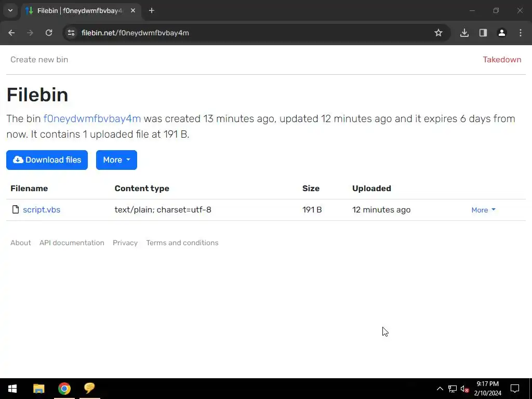Click yellow chat bubble taskbar app
The width and height of the screenshot is (532, 399).
point(89,389)
